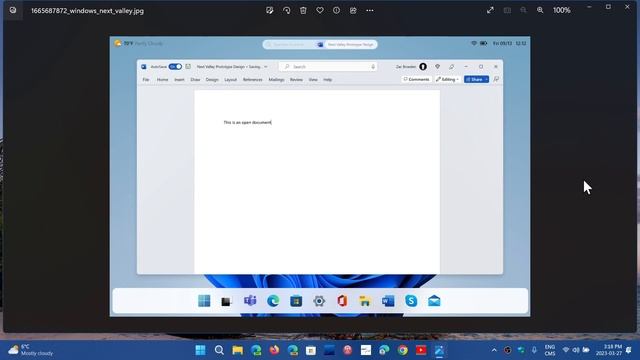The image size is (640, 360).
Task: Toggle AutoSave switch in the pictured Word window
Action: pos(175,67)
